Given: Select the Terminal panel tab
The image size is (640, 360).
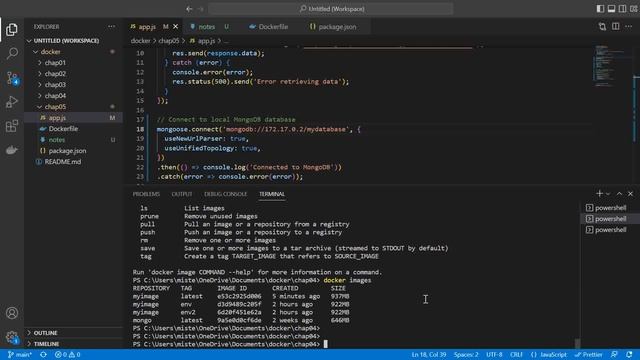Looking at the screenshot, I should click(272, 194).
